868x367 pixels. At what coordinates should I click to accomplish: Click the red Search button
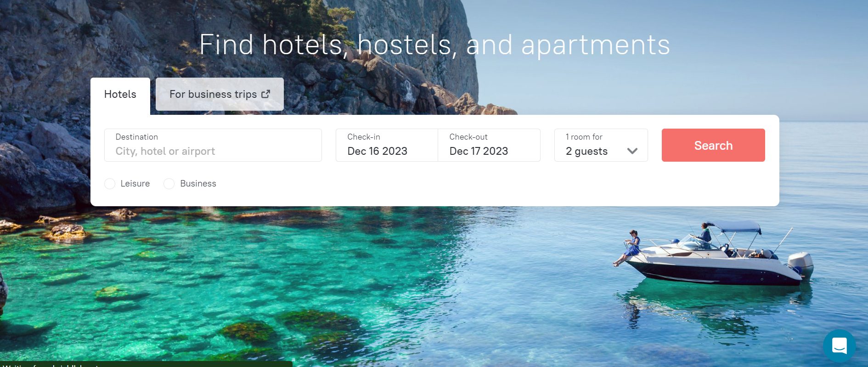coord(713,145)
